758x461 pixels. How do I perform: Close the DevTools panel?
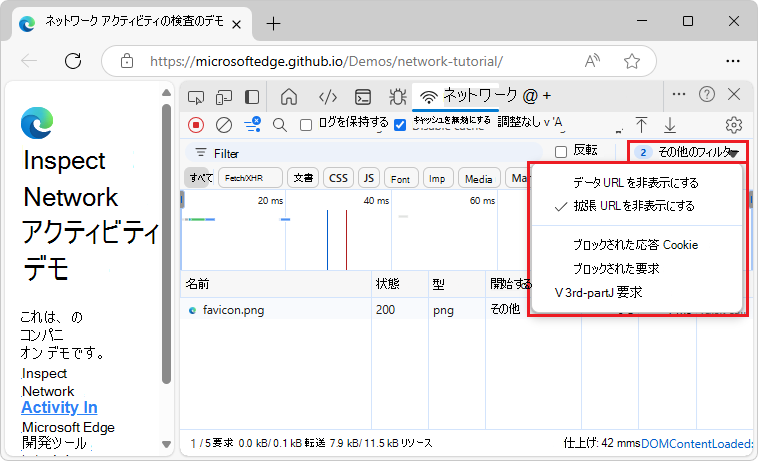click(734, 94)
